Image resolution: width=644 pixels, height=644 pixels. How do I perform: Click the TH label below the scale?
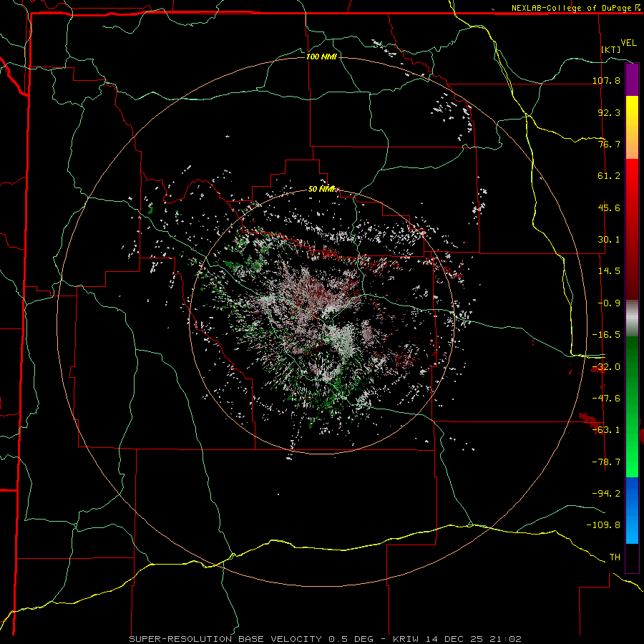(x=615, y=557)
